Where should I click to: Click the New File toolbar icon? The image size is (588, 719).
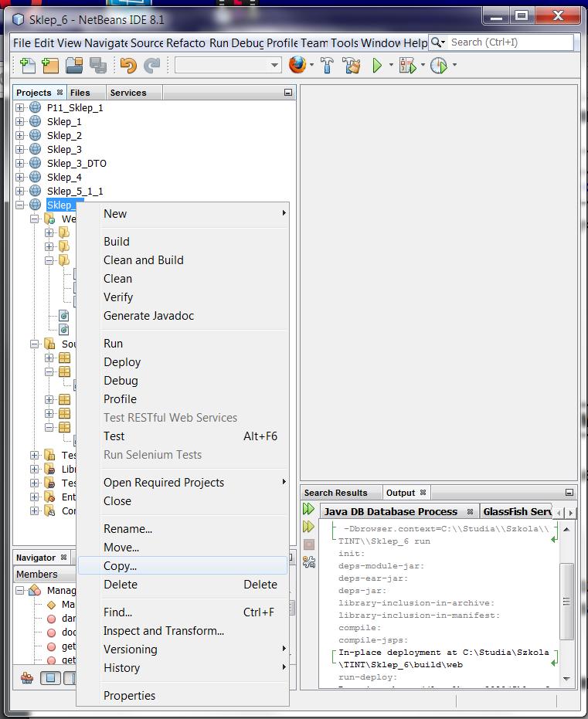coord(28,65)
